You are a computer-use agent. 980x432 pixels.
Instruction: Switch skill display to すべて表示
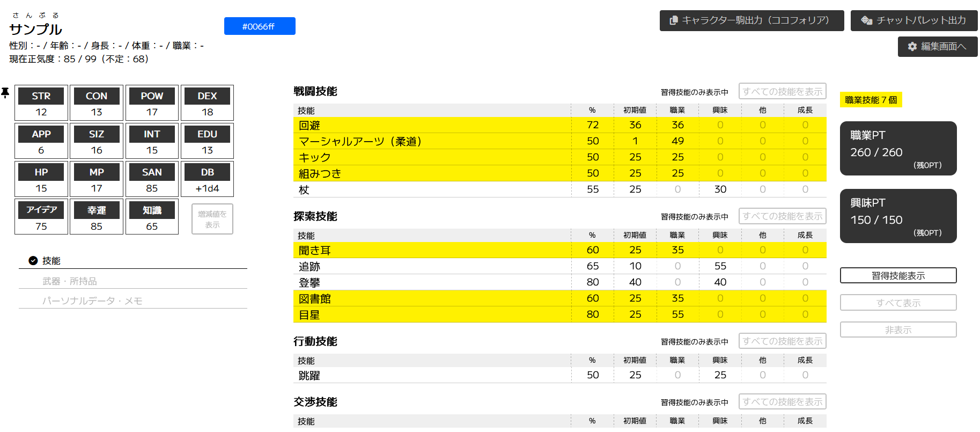[x=898, y=303]
